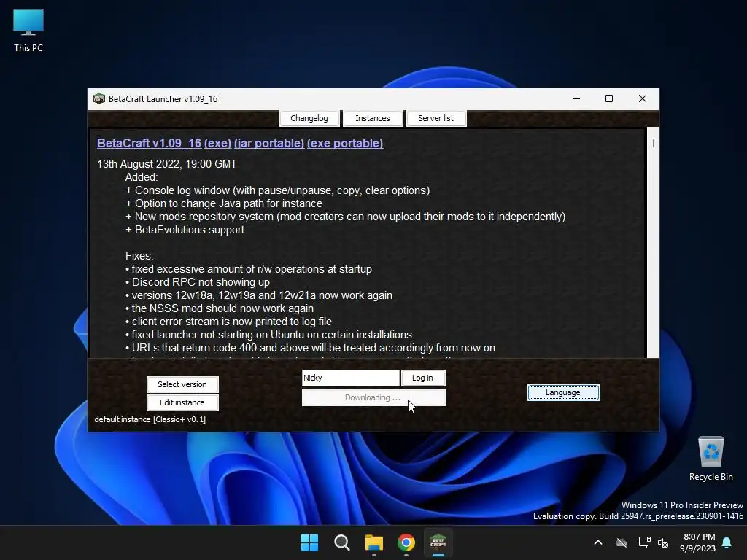Open File Explorer from taskbar
This screenshot has width=747, height=560.
coord(374,542)
